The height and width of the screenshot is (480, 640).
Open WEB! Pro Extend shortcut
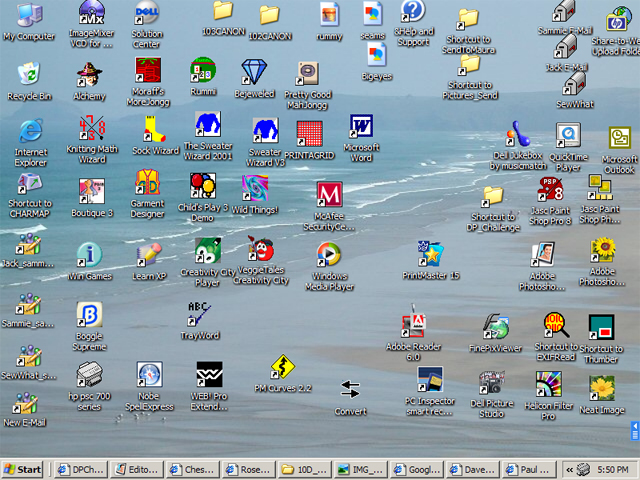coord(209,374)
